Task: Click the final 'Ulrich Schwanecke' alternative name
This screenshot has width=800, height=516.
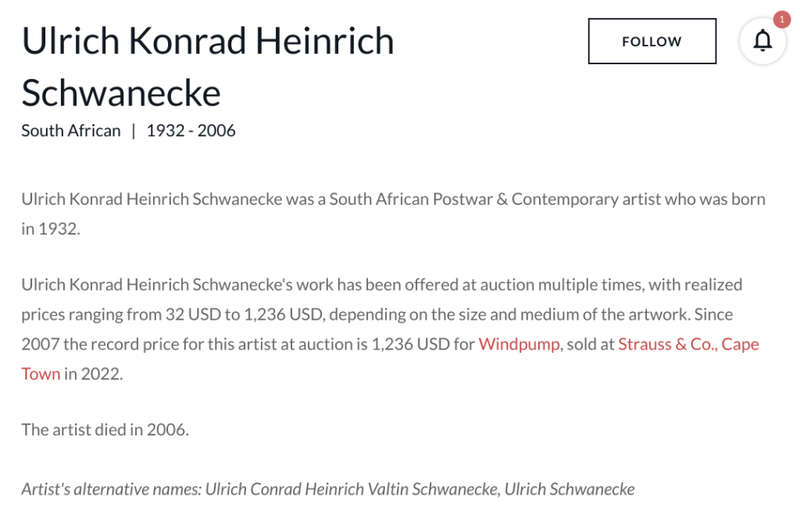Action: 569,489
